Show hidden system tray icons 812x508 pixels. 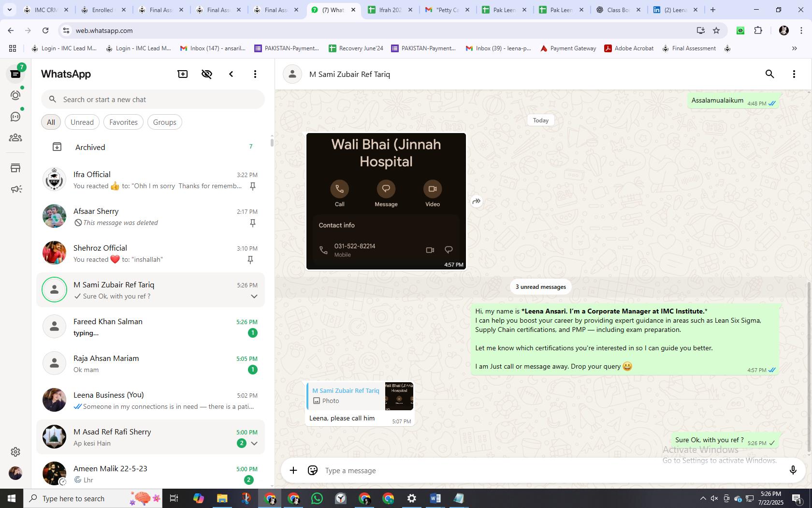(x=703, y=498)
